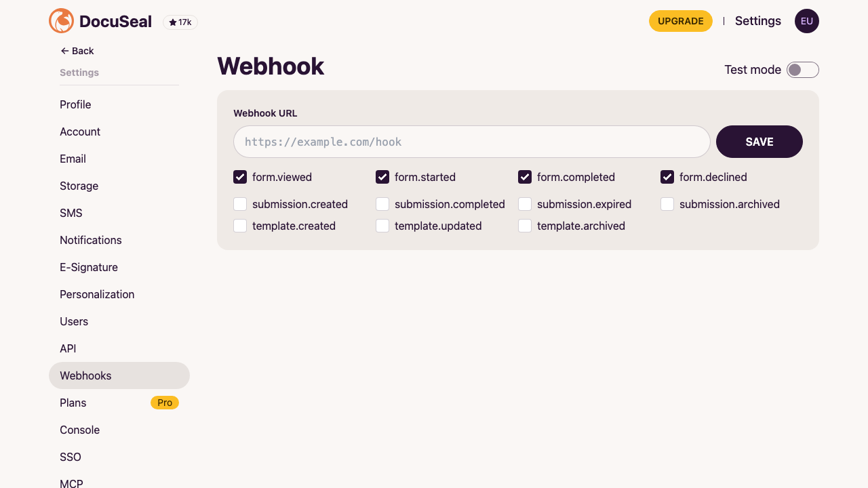Enable the submission.created checkbox

[x=240, y=204]
